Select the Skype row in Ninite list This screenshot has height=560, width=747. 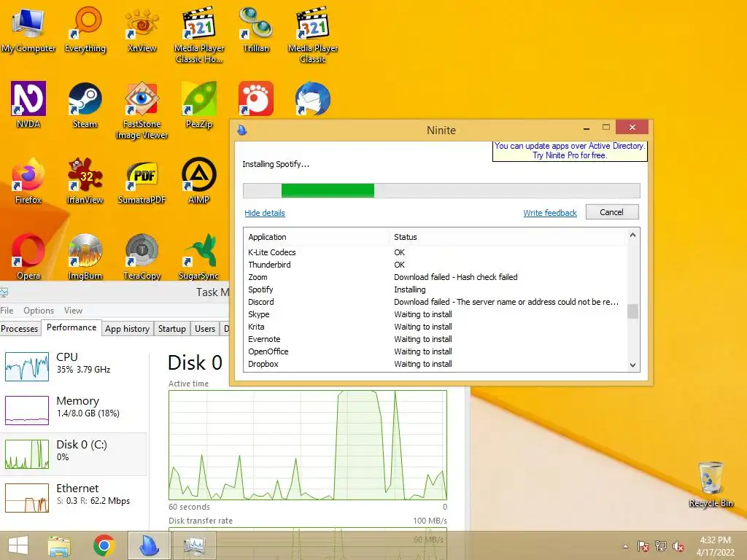436,314
